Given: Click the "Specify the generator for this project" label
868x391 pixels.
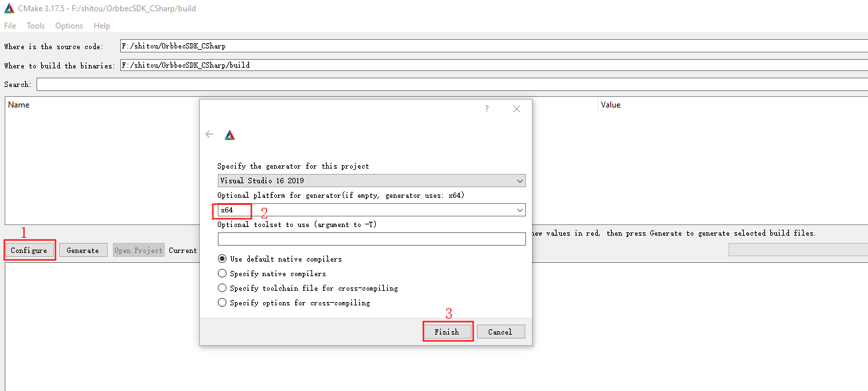Looking at the screenshot, I should pos(294,166).
